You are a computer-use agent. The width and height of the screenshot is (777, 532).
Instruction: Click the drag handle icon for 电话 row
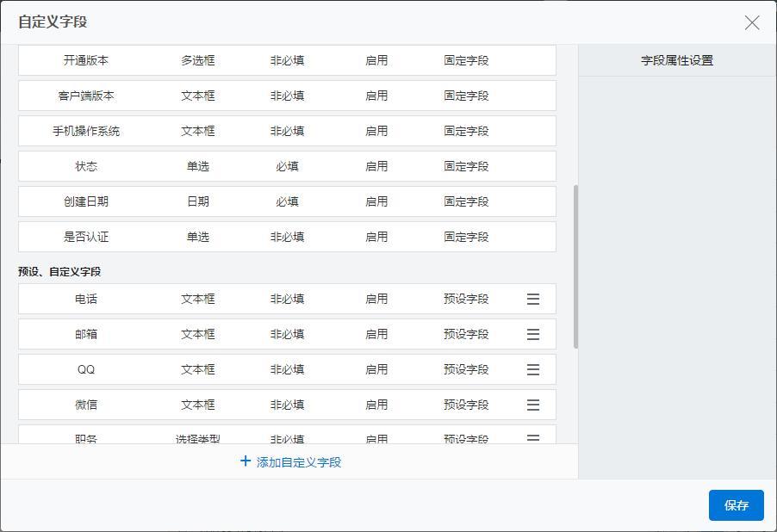click(533, 299)
